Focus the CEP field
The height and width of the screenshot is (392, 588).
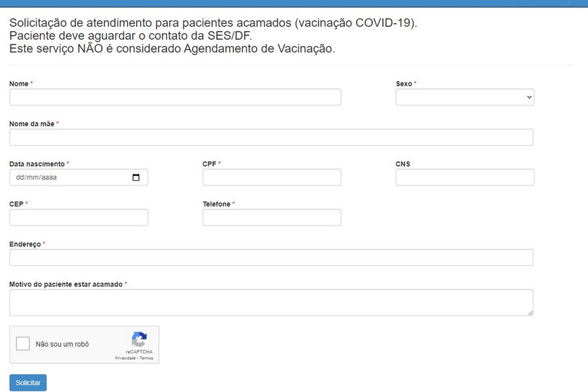78,218
